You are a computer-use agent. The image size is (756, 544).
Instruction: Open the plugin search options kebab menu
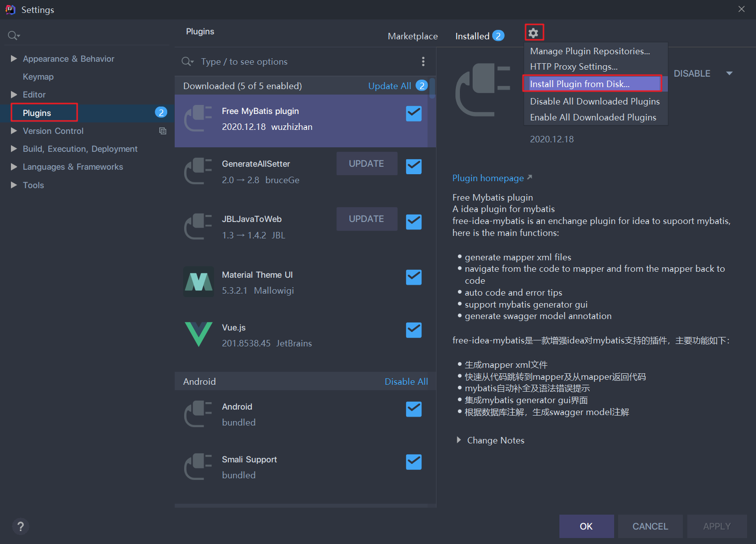pyautogui.click(x=423, y=61)
